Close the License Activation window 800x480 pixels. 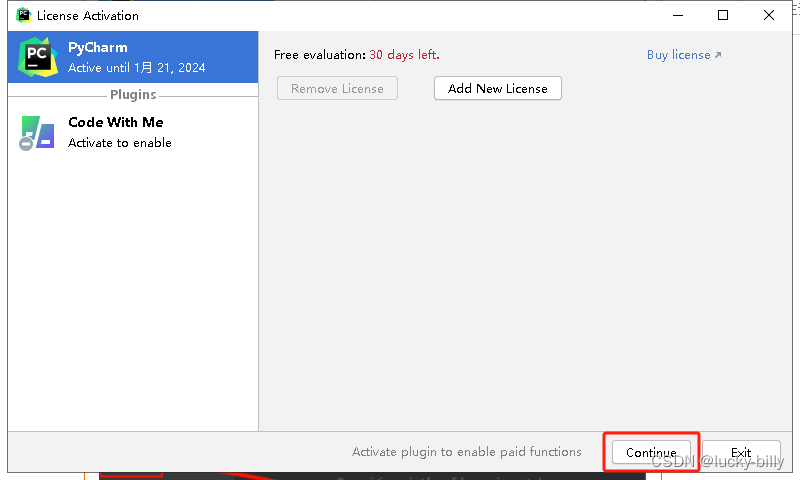pos(768,15)
